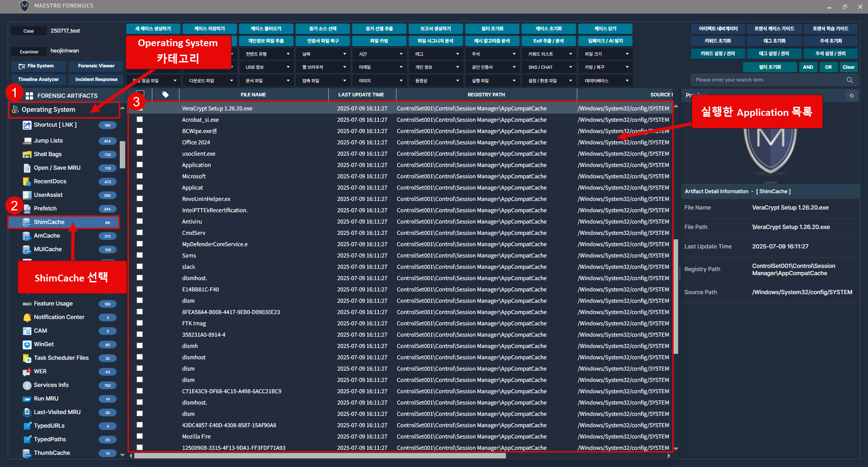The height and width of the screenshot is (467, 868).
Task: Check the Acrobat_sl.exe row checkbox
Action: [x=140, y=119]
